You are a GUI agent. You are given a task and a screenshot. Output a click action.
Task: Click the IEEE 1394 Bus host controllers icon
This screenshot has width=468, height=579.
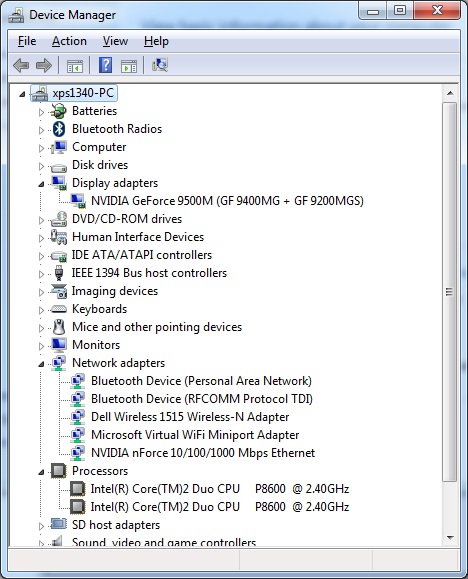pos(59,273)
